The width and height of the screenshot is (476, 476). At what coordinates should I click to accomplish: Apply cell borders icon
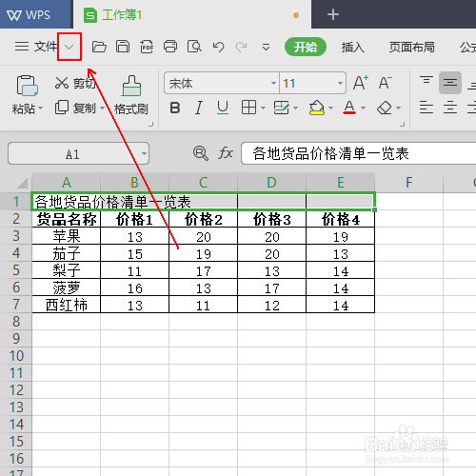(248, 108)
